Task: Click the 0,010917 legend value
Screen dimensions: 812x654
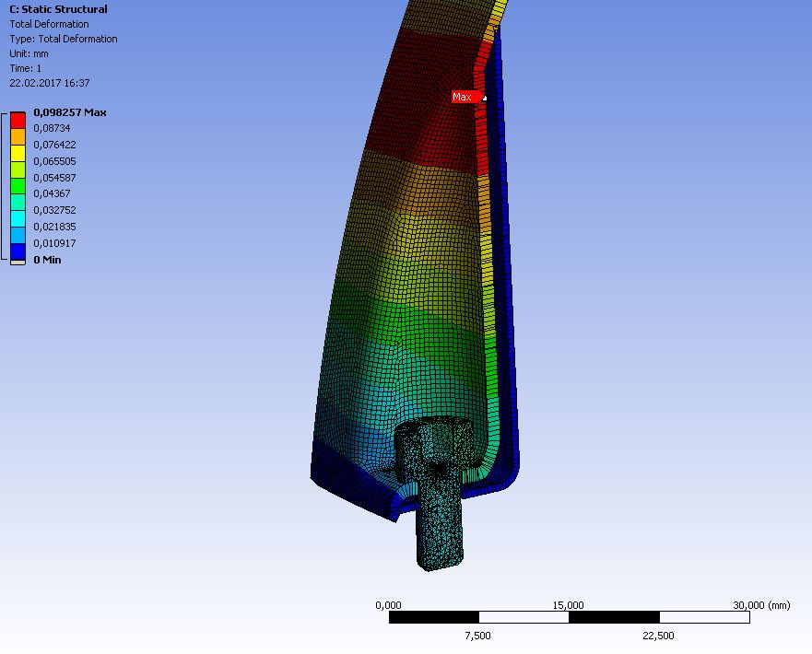Action: (54, 243)
